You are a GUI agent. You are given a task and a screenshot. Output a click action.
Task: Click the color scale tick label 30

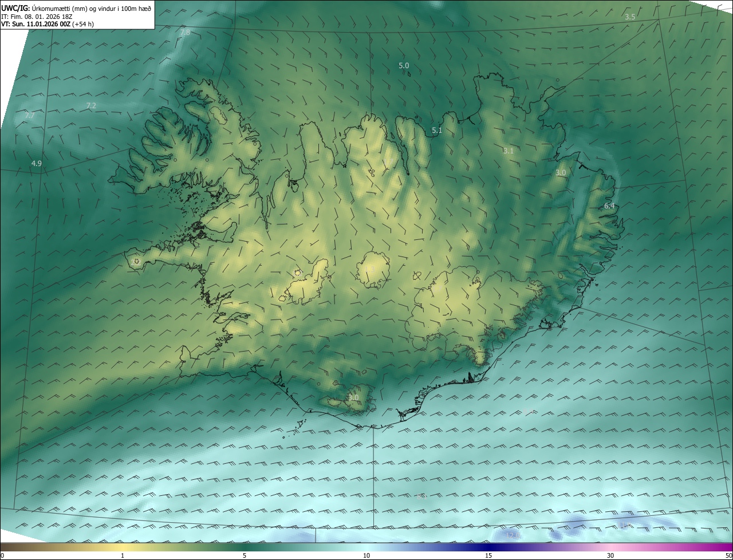click(x=610, y=555)
